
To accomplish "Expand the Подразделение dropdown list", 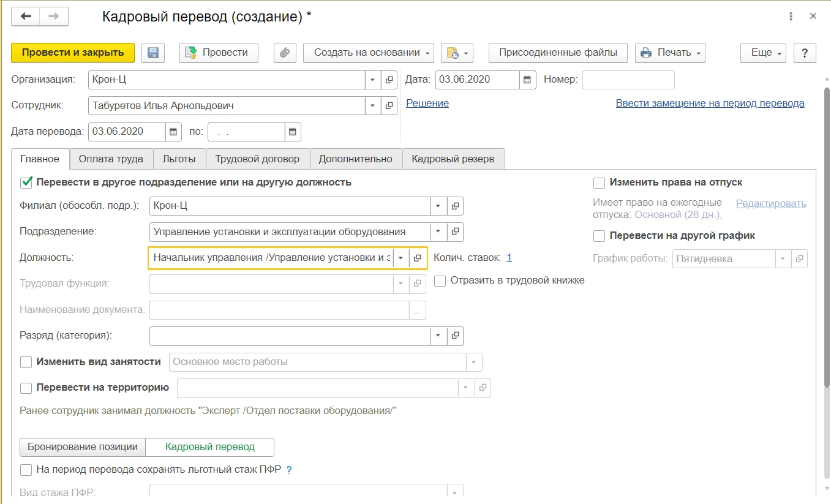I will coord(438,232).
